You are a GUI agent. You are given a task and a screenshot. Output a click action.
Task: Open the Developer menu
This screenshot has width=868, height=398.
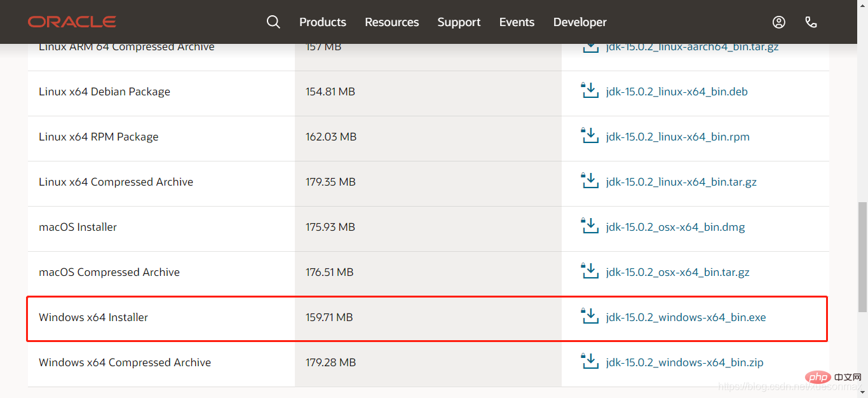tap(580, 22)
